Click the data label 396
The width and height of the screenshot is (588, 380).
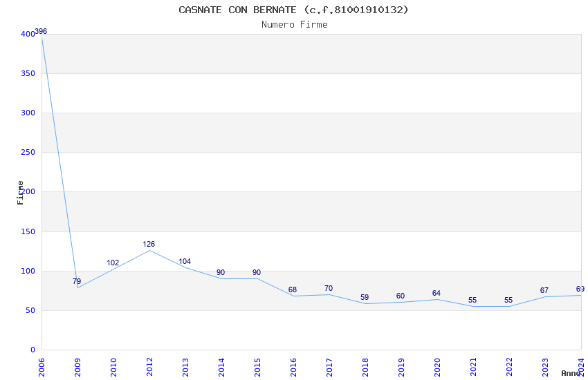click(x=41, y=32)
